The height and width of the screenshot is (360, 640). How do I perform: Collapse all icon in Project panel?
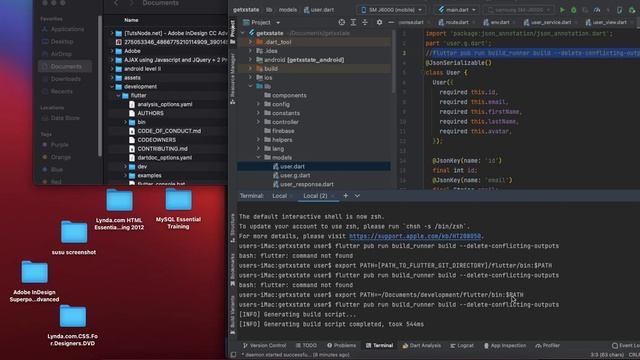pos(364,22)
